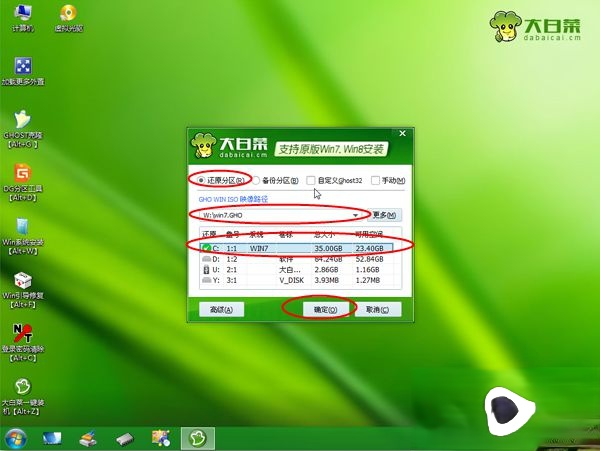This screenshot has height=451, width=600.
Task: Click the blue desktop icon in taskbar
Action: coord(52,438)
